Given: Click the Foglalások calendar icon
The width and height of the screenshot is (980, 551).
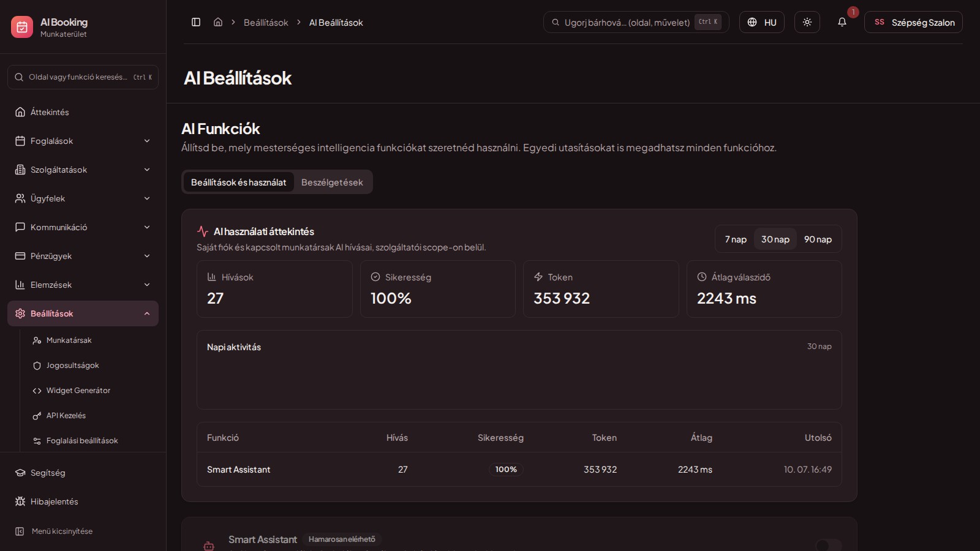Looking at the screenshot, I should (x=20, y=141).
